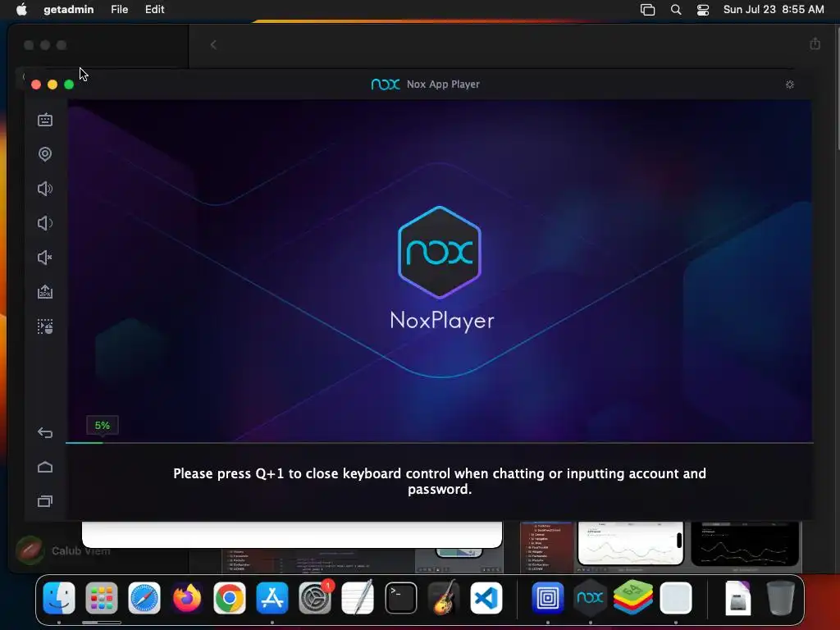Open System Settings from the Dock
The image size is (840, 630).
(x=315, y=598)
